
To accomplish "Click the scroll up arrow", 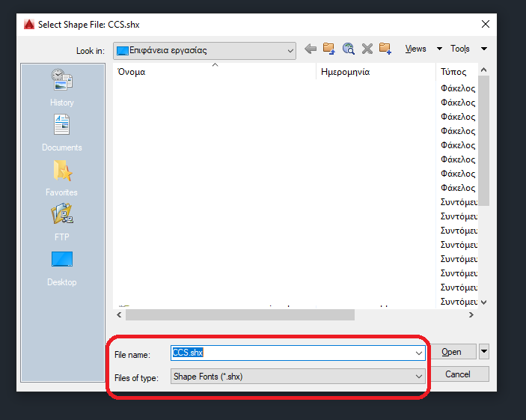I will tap(484, 70).
